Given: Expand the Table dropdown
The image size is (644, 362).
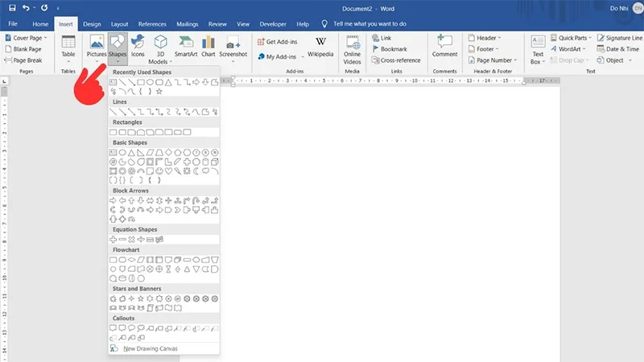Looking at the screenshot, I should tap(68, 48).
